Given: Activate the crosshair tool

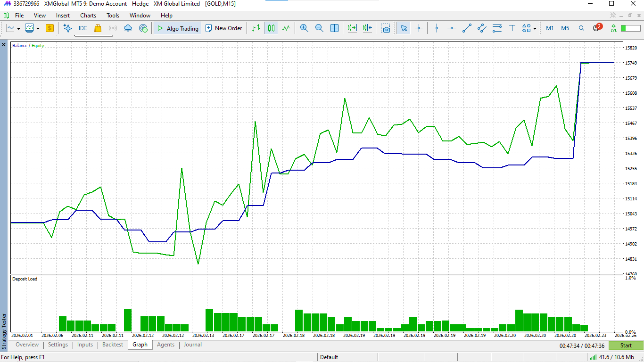Looking at the screenshot, I should [419, 28].
